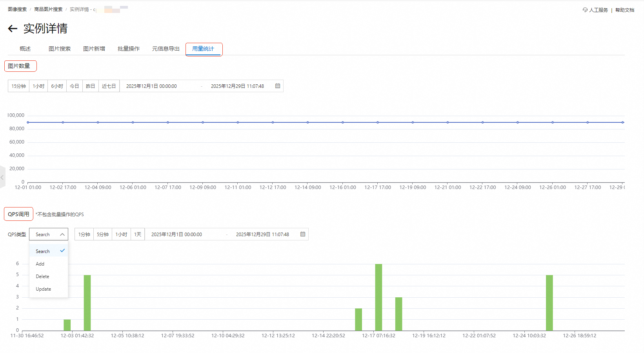The height and width of the screenshot is (353, 644).
Task: Click the tallest green QPS bar reaching 6
Action: pyautogui.click(x=378, y=297)
